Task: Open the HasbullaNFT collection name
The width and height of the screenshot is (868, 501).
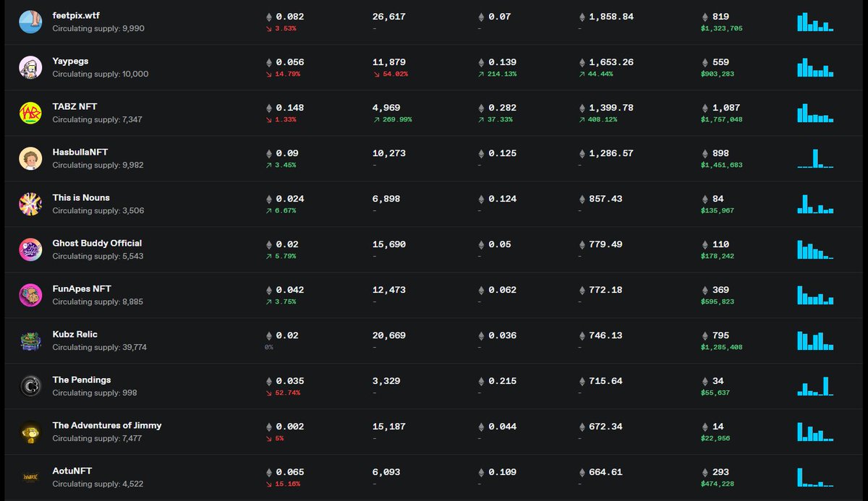Action: (80, 153)
